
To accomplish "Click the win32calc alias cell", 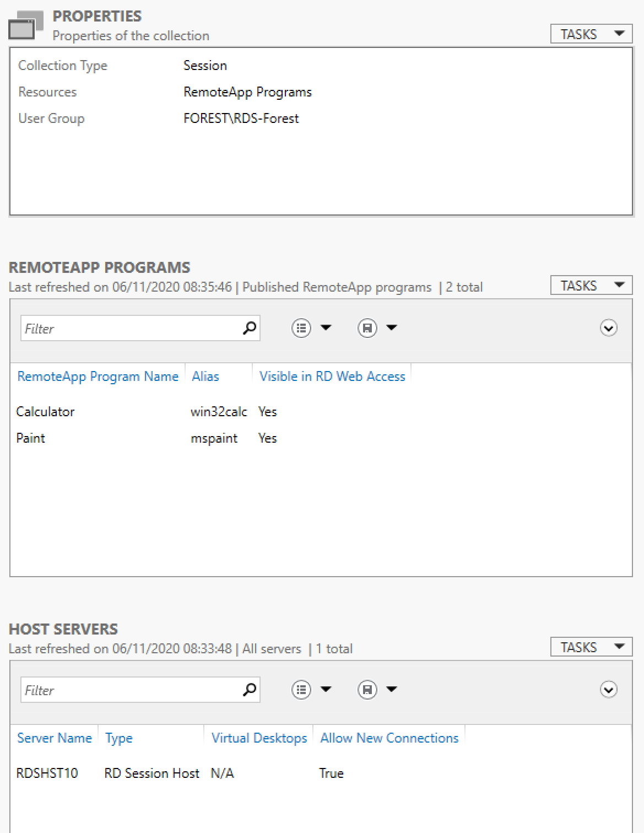I will click(x=219, y=412).
